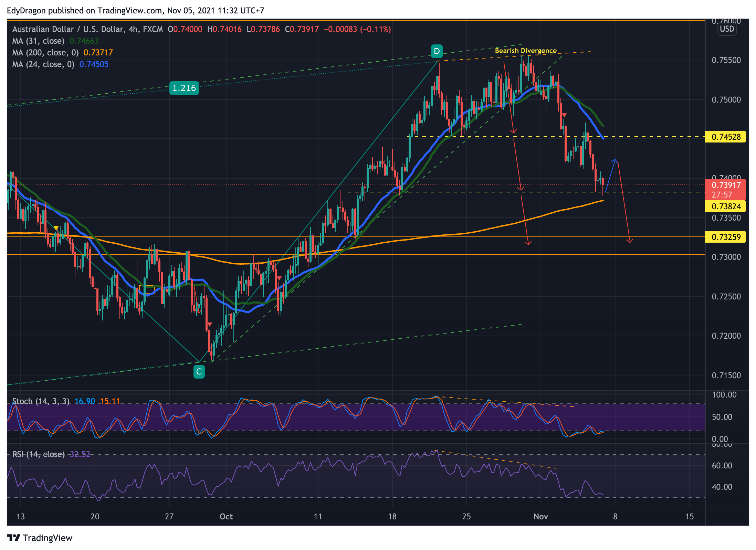Screen dimensions: 756x550
Task: Click the TradingView logo at bottom left
Action: 40,538
